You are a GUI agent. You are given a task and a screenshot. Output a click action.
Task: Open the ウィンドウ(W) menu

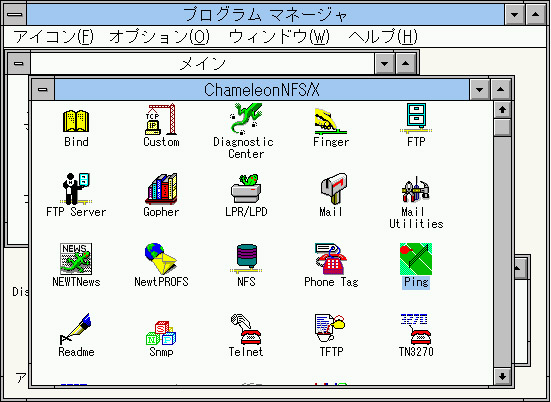click(279, 37)
